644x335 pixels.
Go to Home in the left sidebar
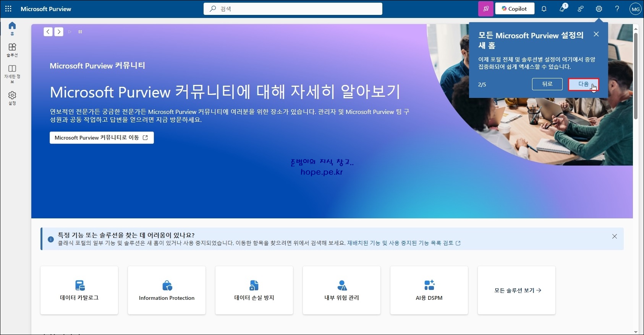pyautogui.click(x=12, y=28)
